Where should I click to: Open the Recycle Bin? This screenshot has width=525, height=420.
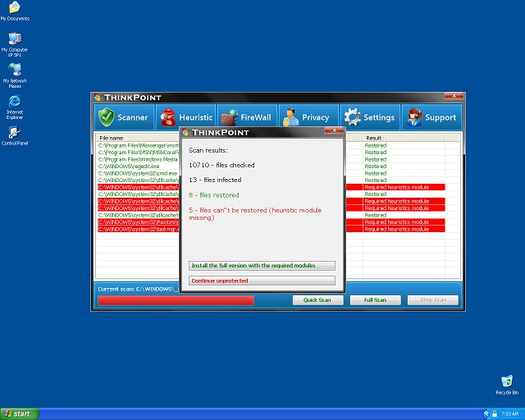click(x=506, y=382)
